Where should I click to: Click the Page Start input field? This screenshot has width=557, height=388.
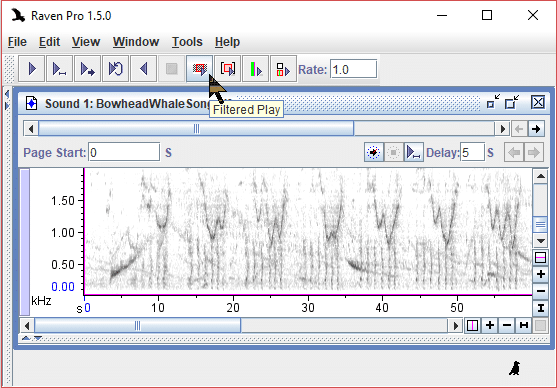(x=124, y=152)
